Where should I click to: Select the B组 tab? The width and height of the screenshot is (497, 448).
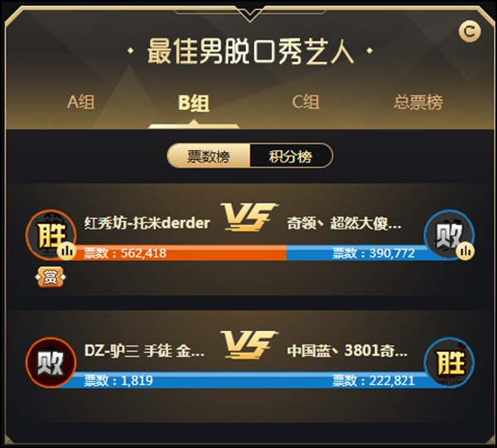point(194,103)
